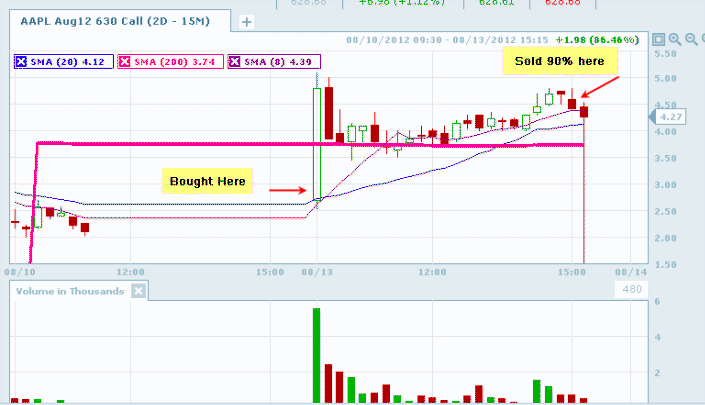This screenshot has height=405, width=705.
Task: Click the tallest green volume bar
Action: (317, 355)
